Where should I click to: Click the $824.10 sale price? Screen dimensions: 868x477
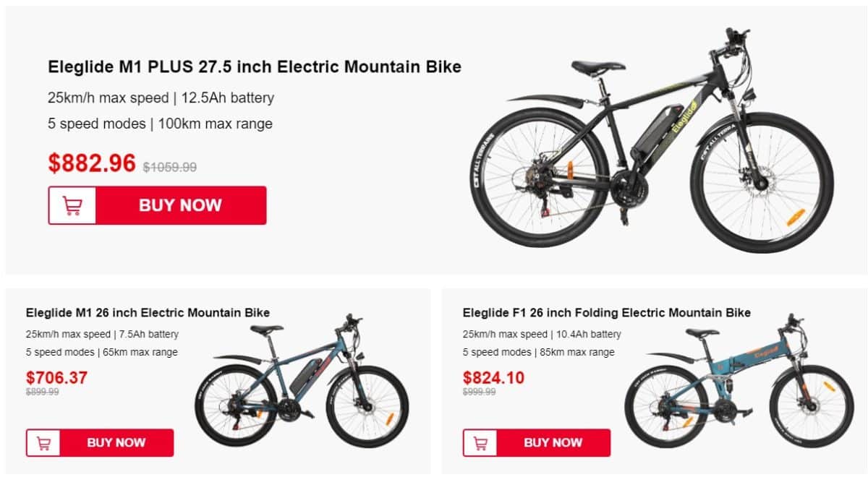(493, 377)
